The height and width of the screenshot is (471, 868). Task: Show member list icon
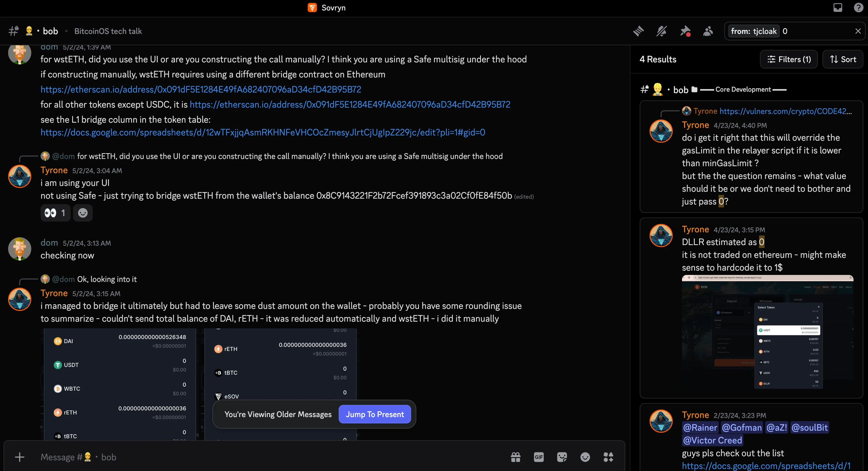(x=708, y=31)
